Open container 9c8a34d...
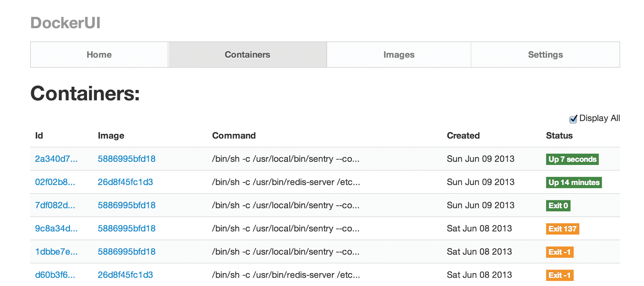 pyautogui.click(x=56, y=228)
